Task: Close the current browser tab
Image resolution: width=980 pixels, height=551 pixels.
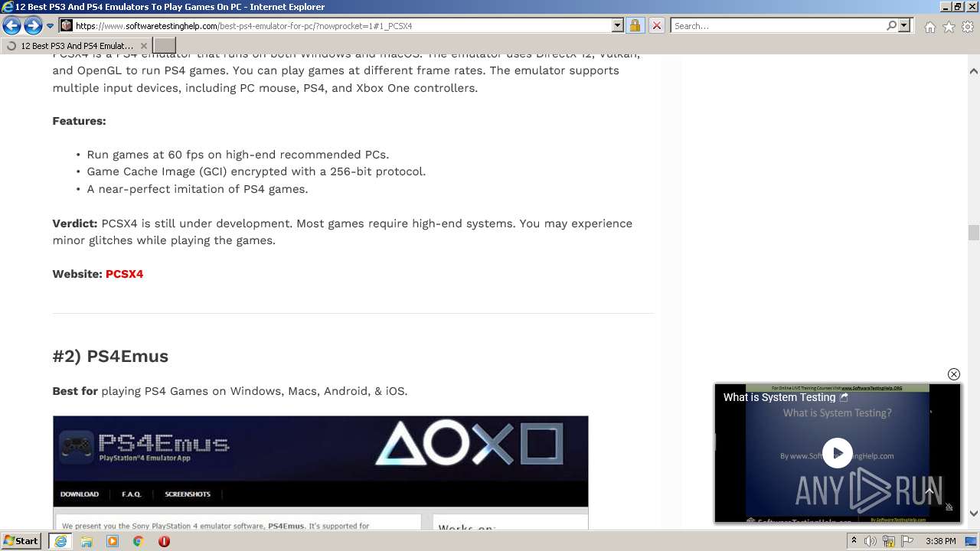Action: (x=143, y=46)
